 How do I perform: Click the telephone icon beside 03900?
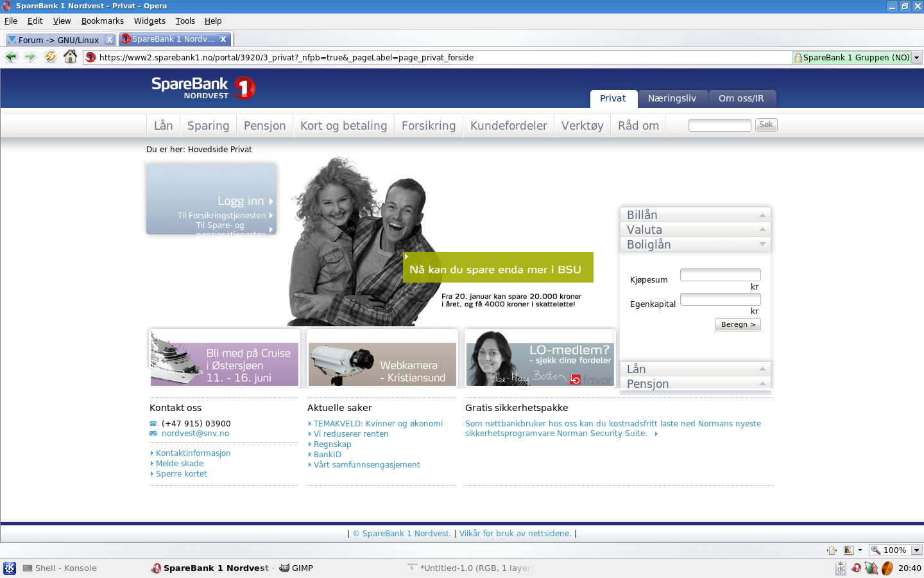[x=153, y=424]
